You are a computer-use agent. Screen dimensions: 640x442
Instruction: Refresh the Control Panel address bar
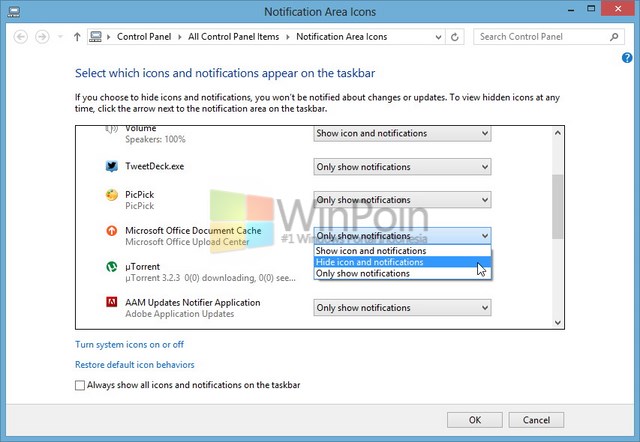[x=454, y=37]
